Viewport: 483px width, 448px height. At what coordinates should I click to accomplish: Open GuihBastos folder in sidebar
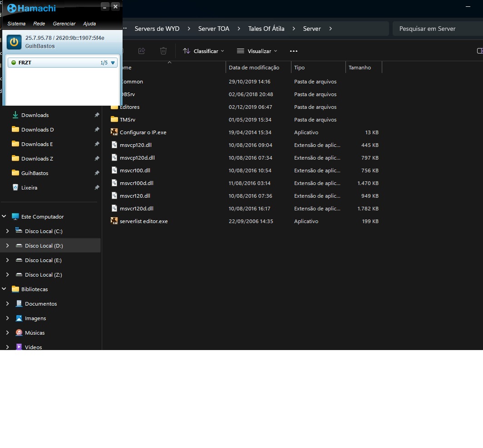tap(34, 173)
